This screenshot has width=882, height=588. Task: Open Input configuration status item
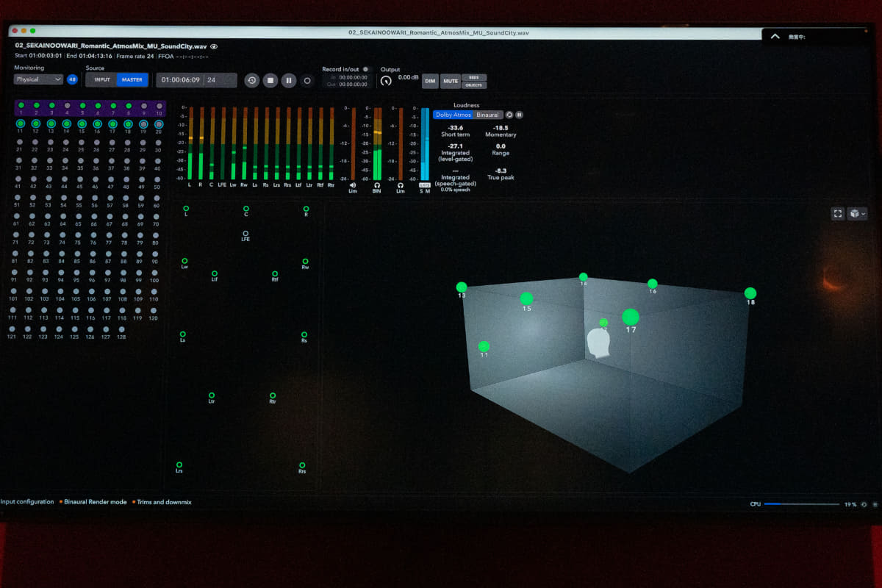[x=26, y=502]
